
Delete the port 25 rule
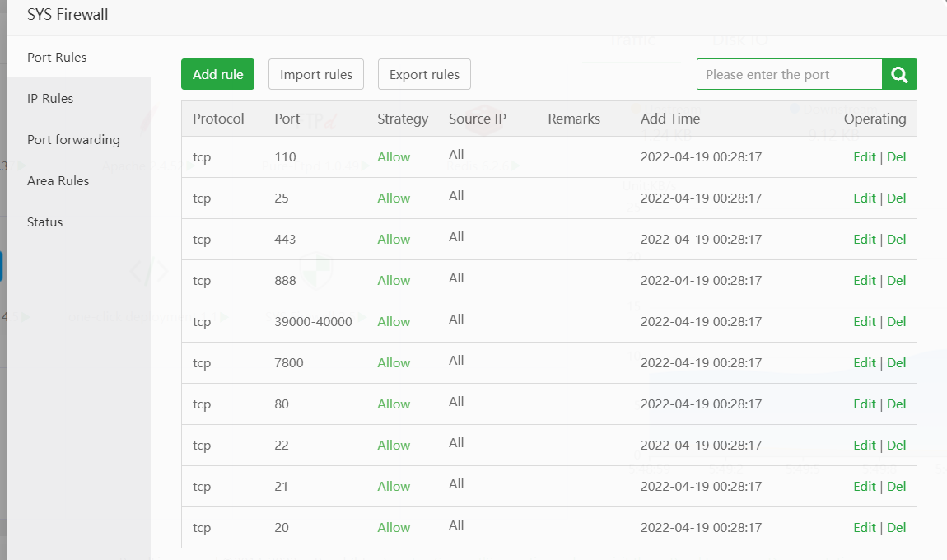[897, 198]
